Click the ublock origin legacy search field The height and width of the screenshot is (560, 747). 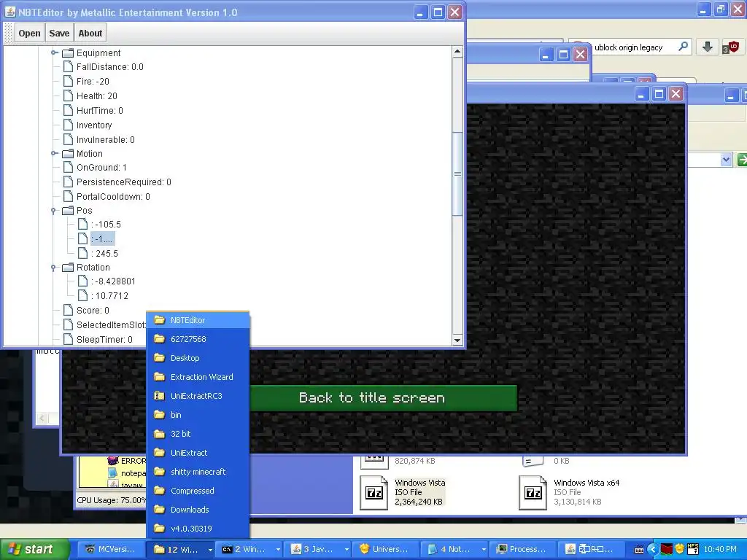coord(629,47)
